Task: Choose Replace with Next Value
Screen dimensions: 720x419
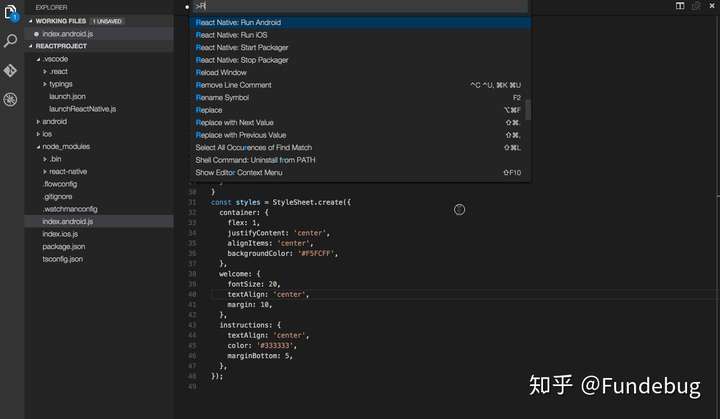Action: 360,123
